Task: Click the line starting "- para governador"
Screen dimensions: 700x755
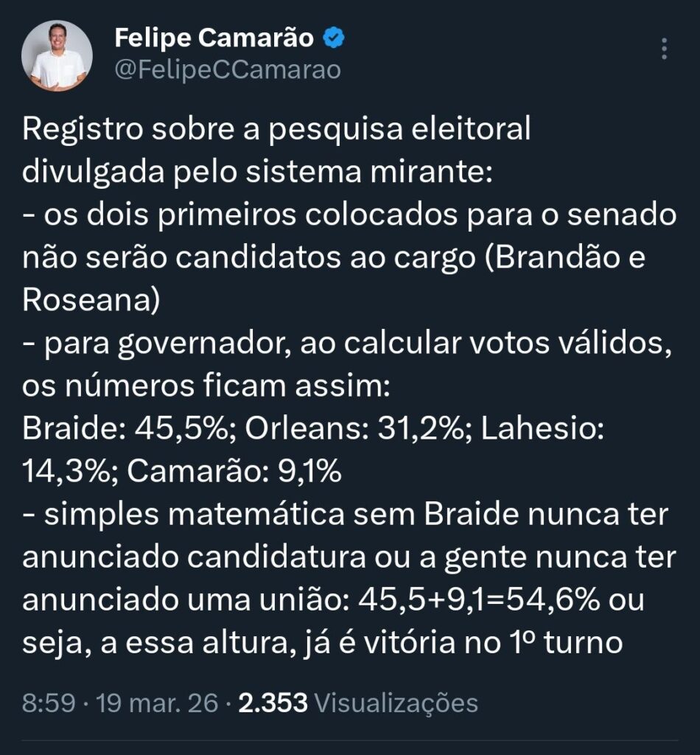Action: pos(347,343)
